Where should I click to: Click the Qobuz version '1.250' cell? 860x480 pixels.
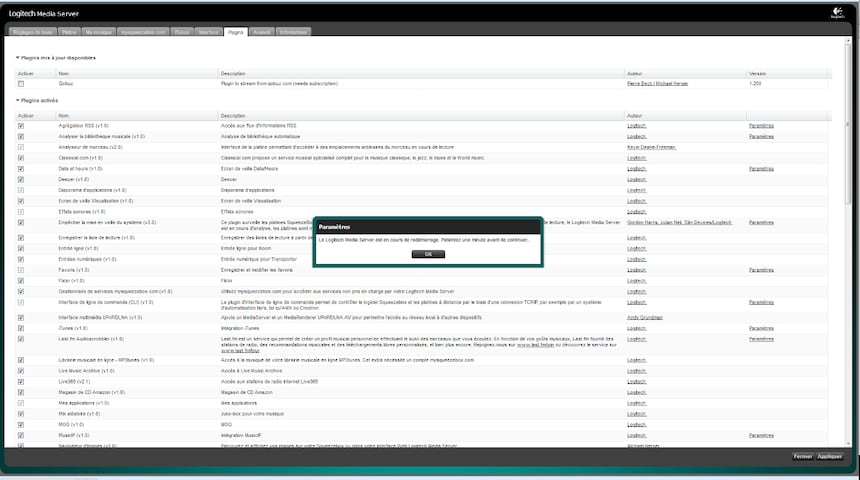coord(755,84)
